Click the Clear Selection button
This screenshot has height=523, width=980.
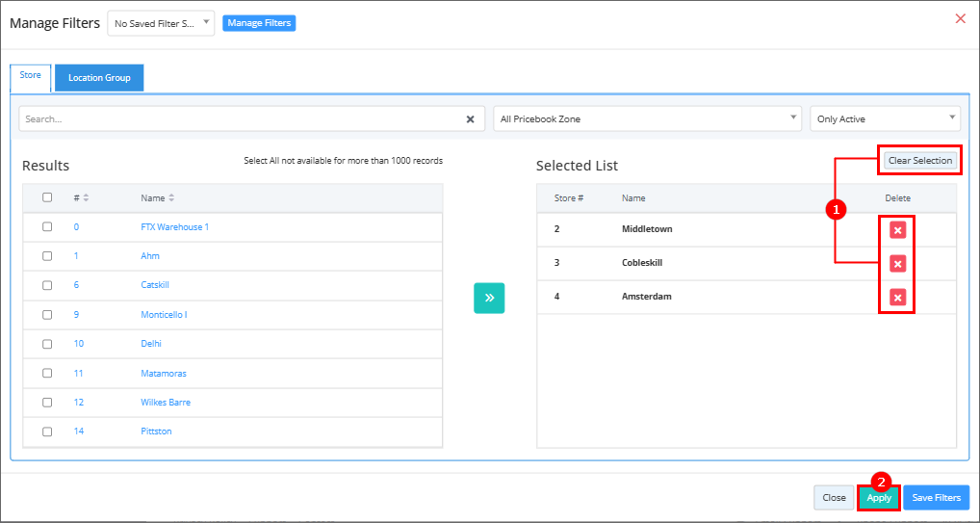pos(919,161)
